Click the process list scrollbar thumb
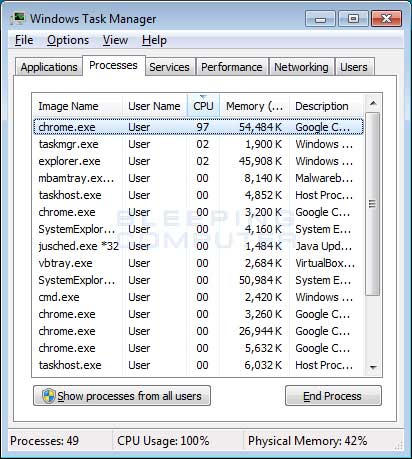This screenshot has width=412, height=459. point(373,204)
